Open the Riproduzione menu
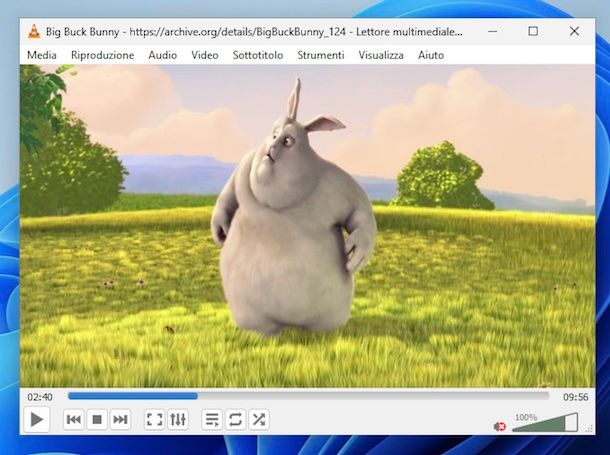The image size is (610, 455). coord(102,55)
